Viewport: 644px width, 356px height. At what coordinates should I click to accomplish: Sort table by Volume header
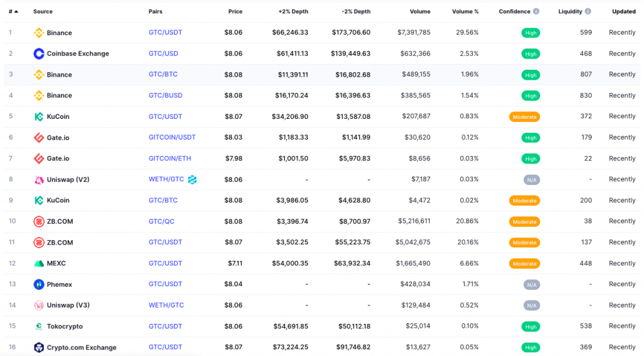click(419, 11)
